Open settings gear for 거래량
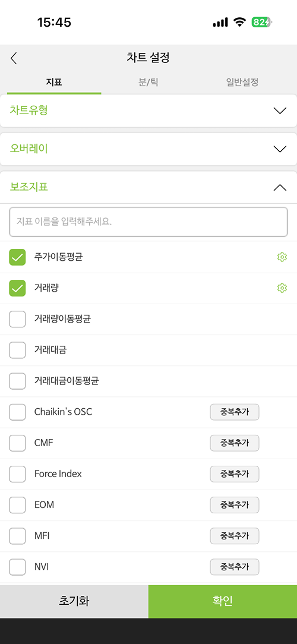This screenshot has height=644, width=297. click(282, 288)
